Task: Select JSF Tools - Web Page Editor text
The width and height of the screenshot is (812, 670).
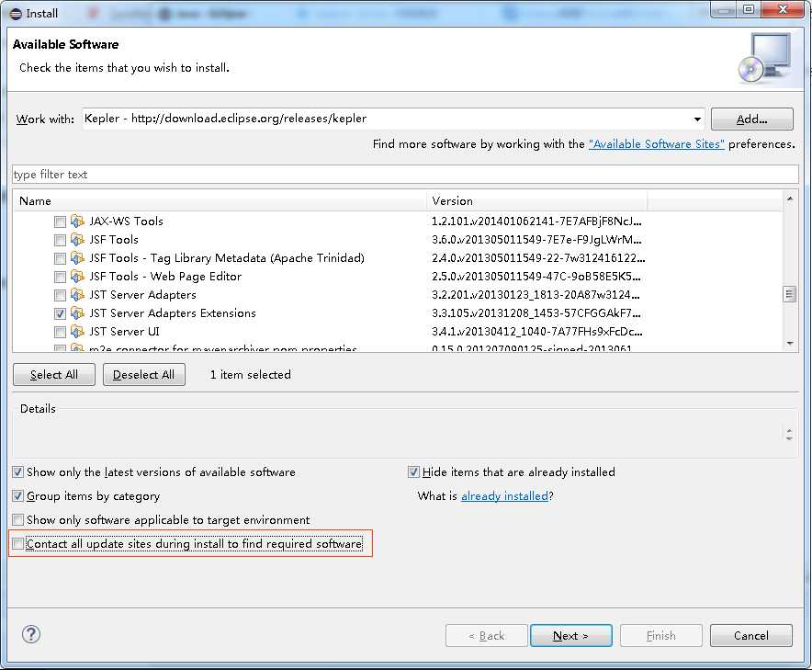Action: tap(165, 277)
